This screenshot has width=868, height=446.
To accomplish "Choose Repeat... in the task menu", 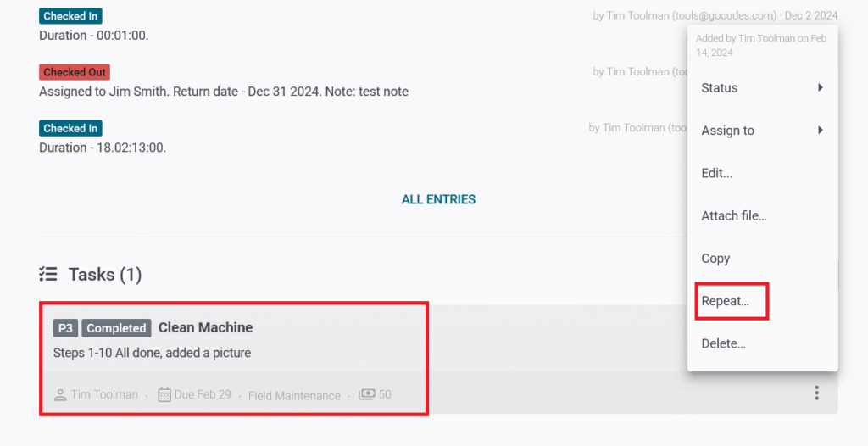I will tap(726, 301).
